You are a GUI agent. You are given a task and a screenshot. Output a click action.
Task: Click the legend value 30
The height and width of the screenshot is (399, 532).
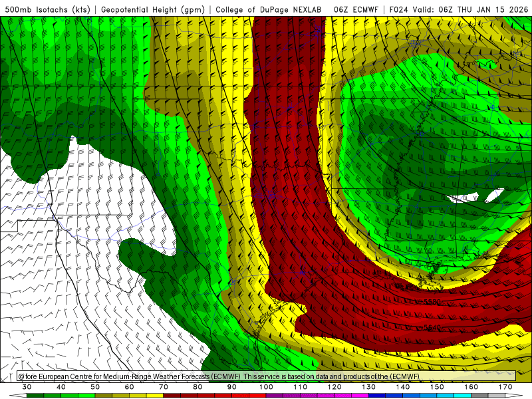[x=27, y=387]
